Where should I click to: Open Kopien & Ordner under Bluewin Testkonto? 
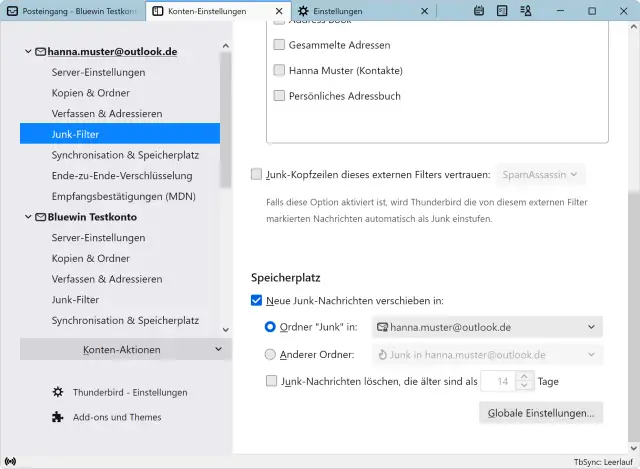(x=91, y=258)
